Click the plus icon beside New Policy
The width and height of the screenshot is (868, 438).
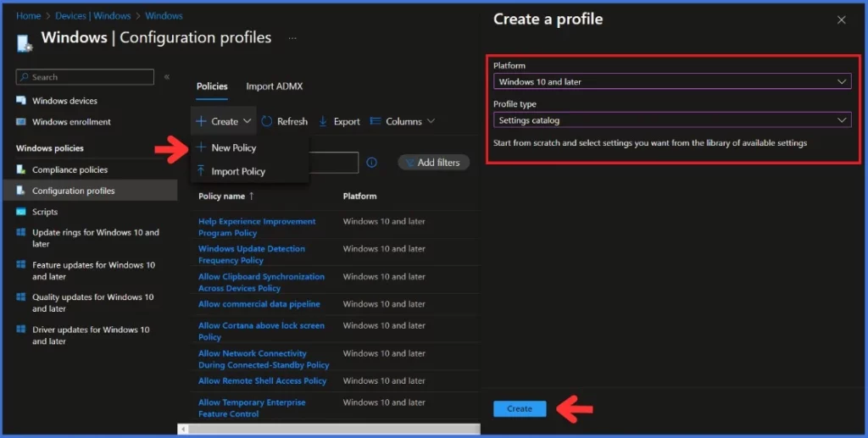coord(202,147)
